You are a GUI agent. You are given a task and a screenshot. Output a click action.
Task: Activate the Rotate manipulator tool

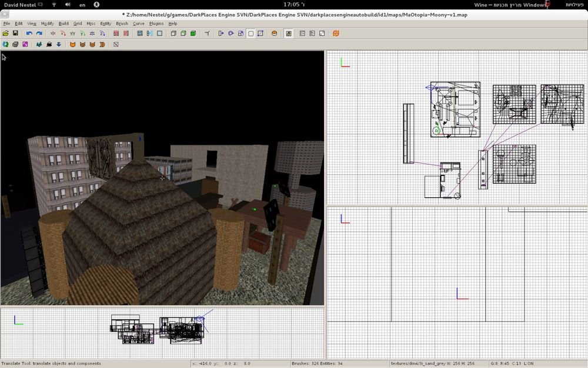230,34
